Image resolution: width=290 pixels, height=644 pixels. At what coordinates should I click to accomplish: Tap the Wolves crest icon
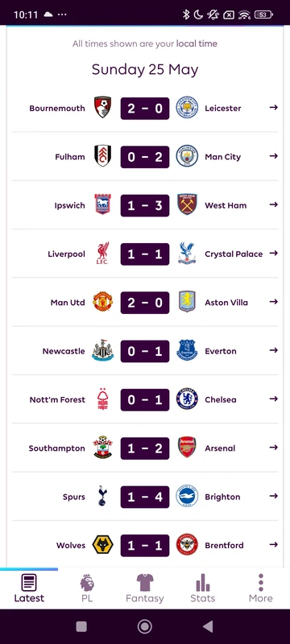[x=102, y=545]
